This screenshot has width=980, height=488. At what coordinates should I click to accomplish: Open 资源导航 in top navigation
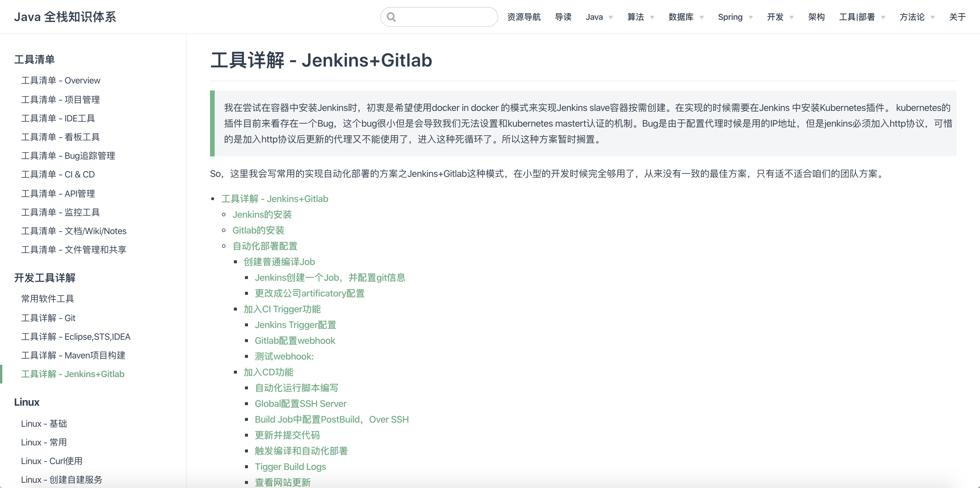[x=524, y=17]
